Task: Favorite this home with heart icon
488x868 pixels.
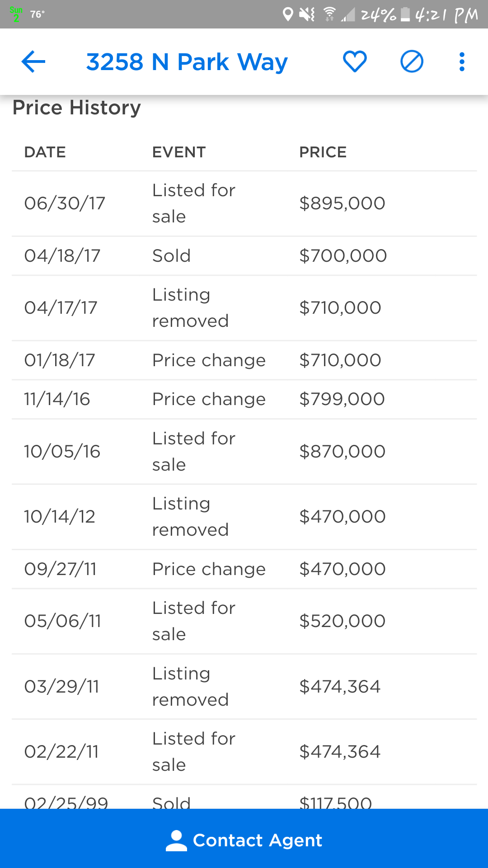Action: pos(355,61)
